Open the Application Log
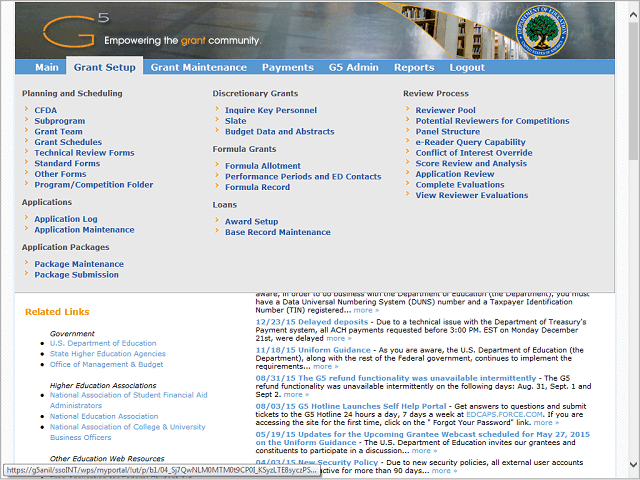 point(66,219)
